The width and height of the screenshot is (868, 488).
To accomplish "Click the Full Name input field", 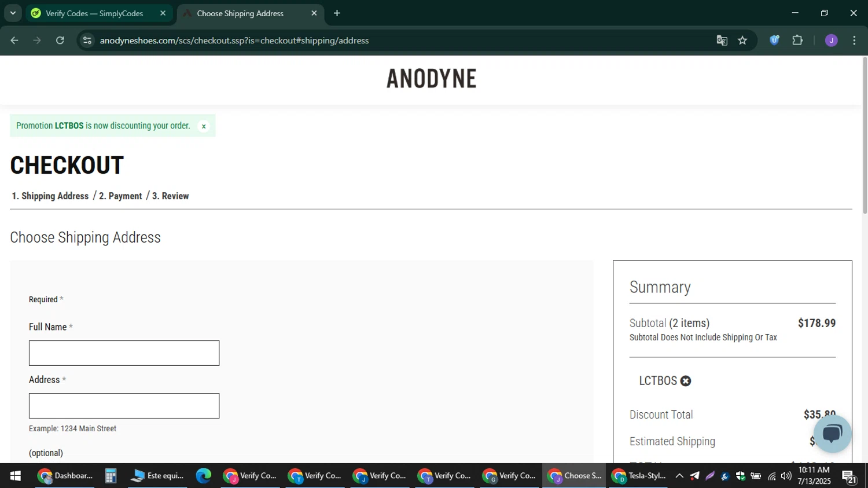I will [x=124, y=353].
